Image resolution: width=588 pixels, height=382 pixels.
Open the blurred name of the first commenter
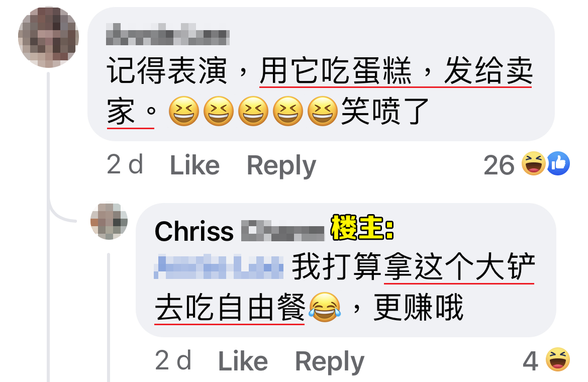(x=168, y=34)
